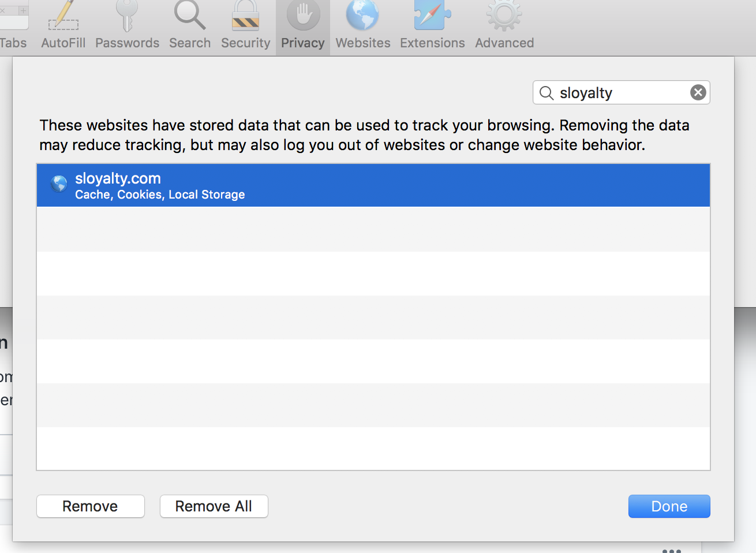Screen dimensions: 756x553
Task: Switch to the Websites tab label
Action: (363, 43)
